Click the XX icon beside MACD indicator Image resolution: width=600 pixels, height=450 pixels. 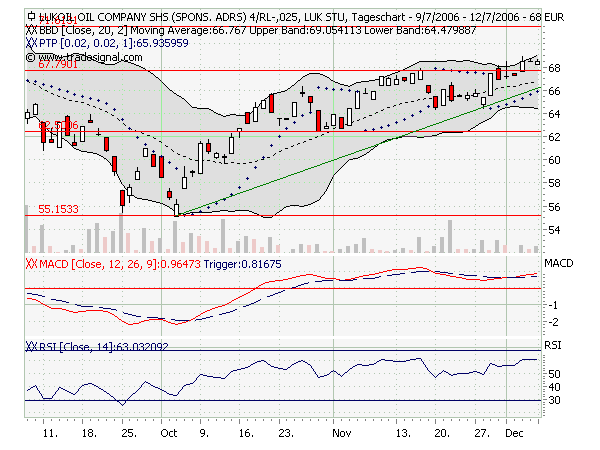[32, 264]
